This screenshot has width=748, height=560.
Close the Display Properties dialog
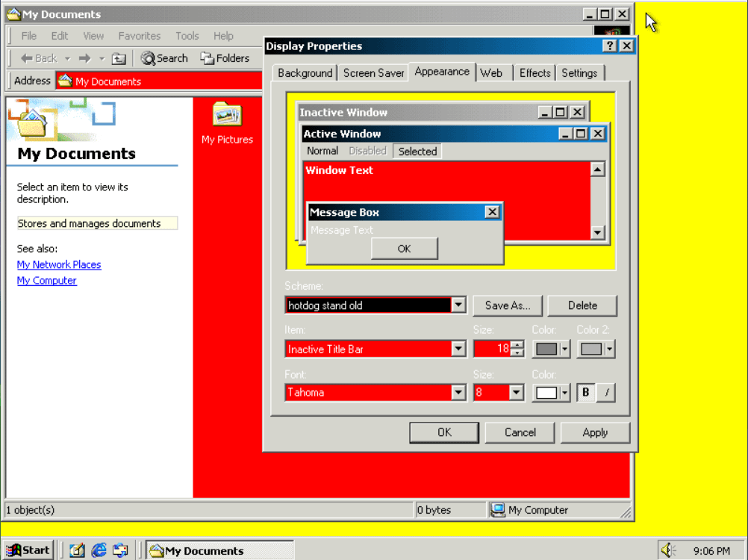(626, 46)
